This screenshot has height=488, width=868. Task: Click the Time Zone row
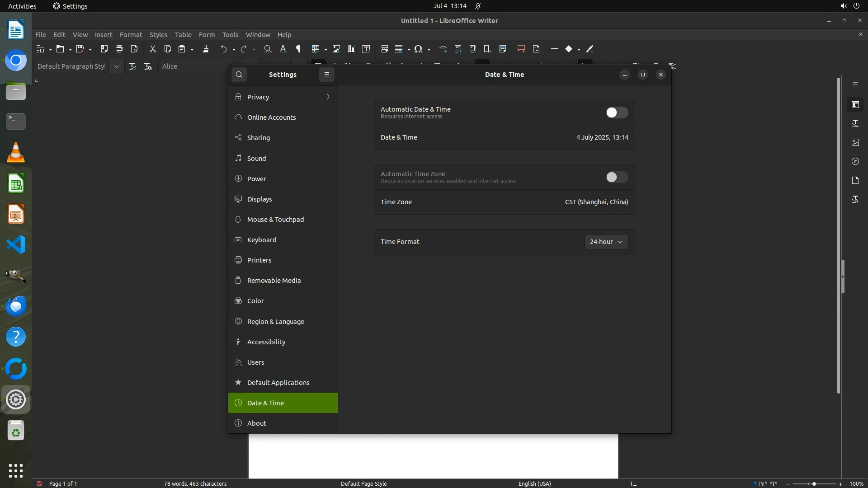click(504, 202)
